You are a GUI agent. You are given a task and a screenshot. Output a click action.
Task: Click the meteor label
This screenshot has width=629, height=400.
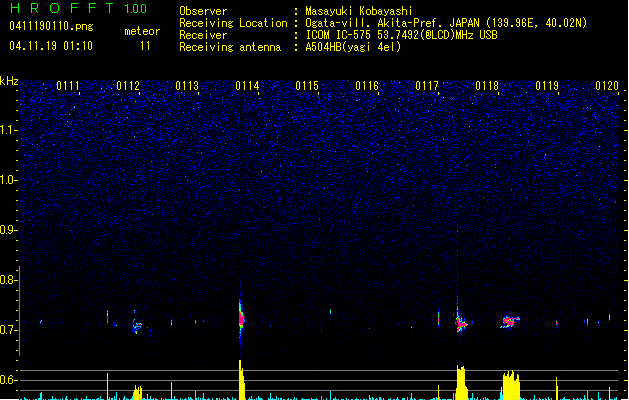(142, 31)
